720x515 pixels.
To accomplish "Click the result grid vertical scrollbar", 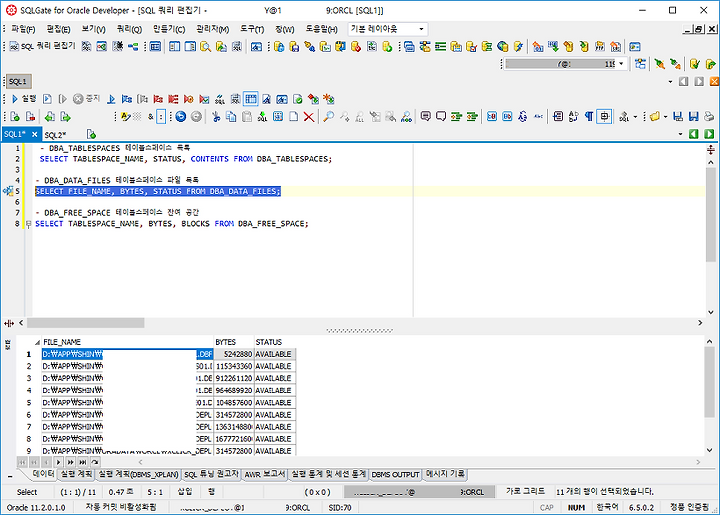I will pyautogui.click(x=709, y=382).
